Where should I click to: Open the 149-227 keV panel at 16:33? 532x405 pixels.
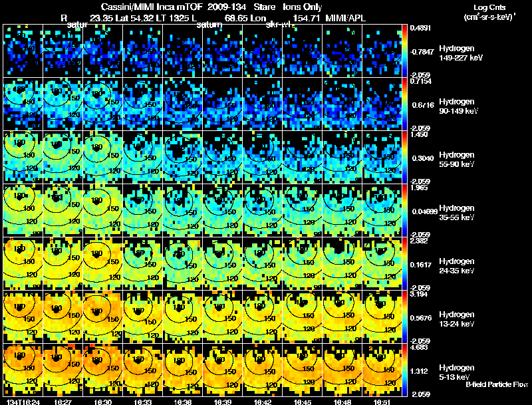142,51
